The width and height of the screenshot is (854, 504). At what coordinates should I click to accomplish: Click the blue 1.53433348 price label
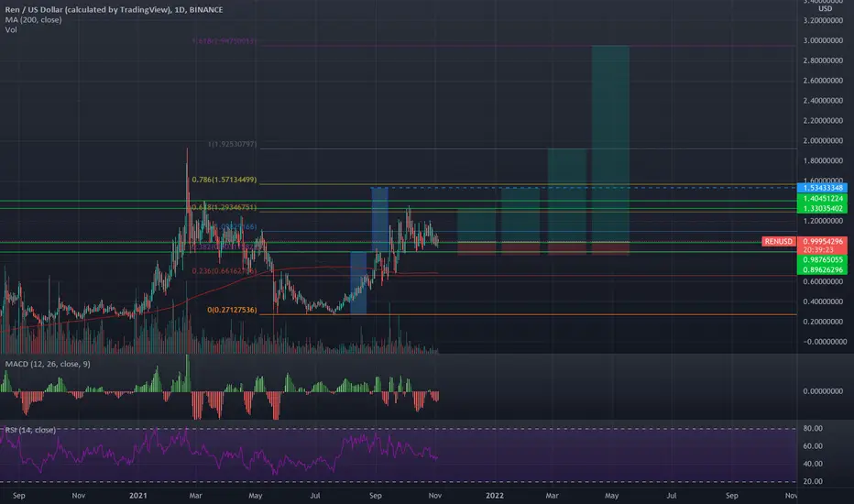click(822, 188)
